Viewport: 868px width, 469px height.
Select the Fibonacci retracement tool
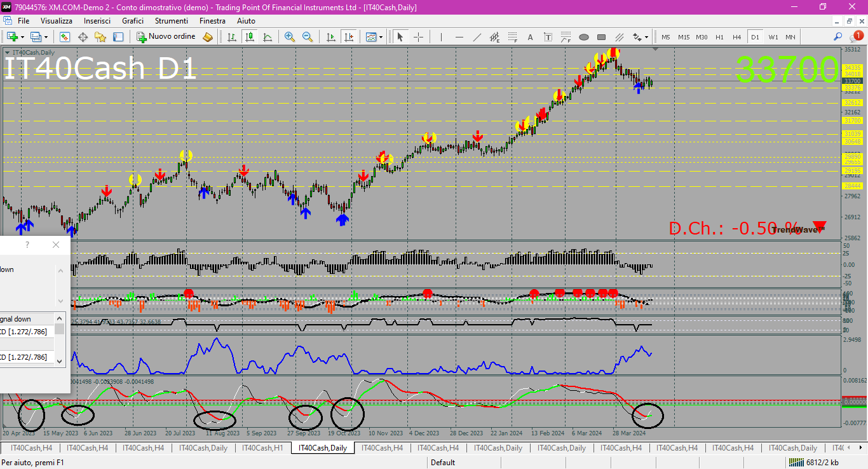click(x=513, y=37)
